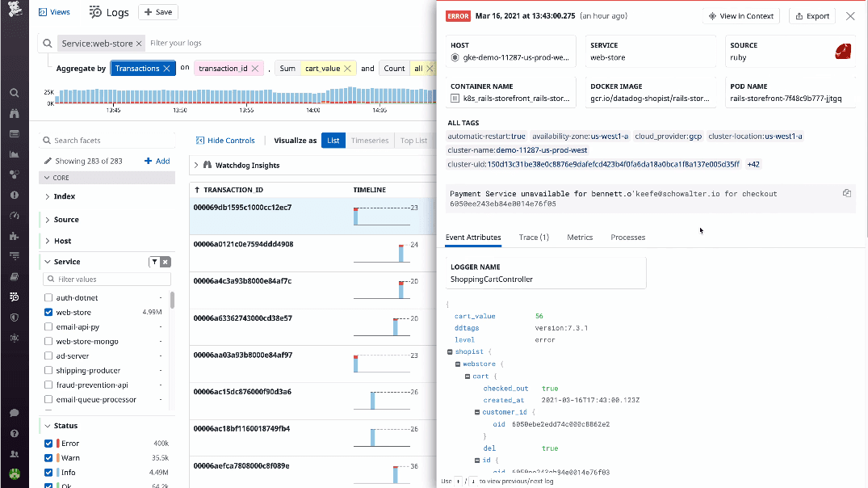Screen dimensions: 868x488
Task: Expand Watchdog Insights section
Action: [196, 165]
